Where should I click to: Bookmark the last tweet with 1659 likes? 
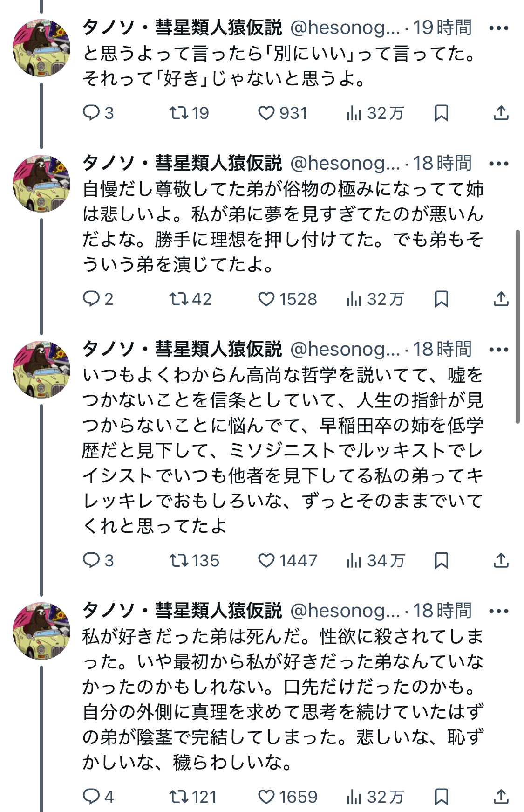click(441, 797)
